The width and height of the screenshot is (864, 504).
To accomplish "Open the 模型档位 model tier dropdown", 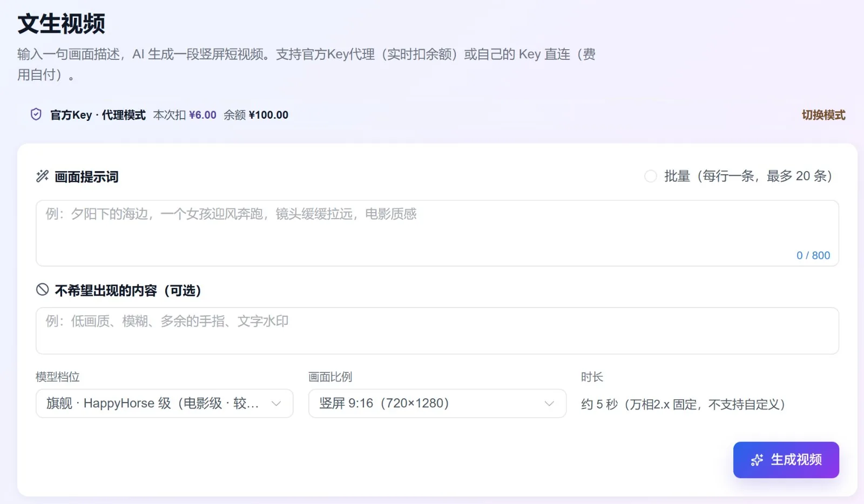I will (x=165, y=403).
